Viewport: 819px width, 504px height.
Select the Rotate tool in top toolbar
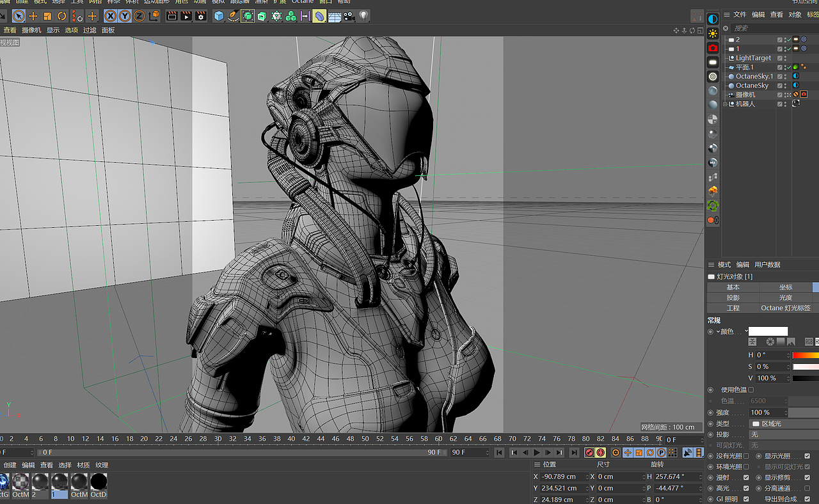coord(62,16)
